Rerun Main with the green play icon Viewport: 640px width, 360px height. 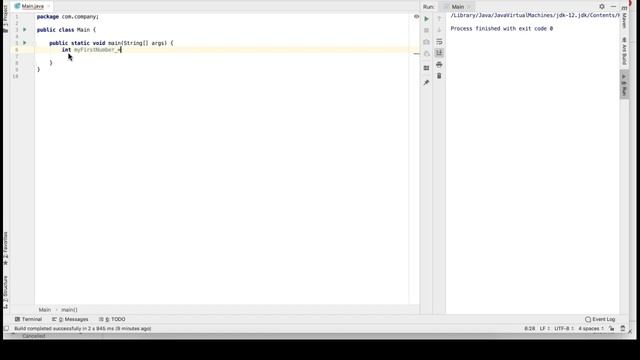[x=427, y=19]
